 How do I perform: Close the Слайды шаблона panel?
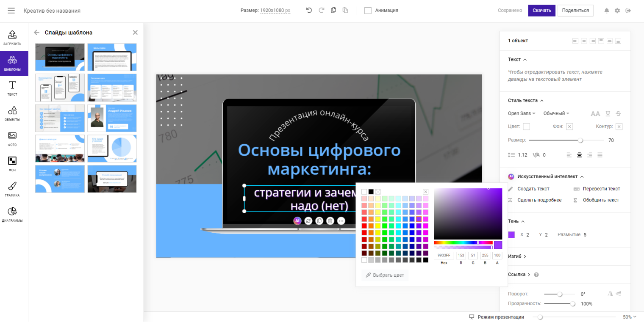pos(135,33)
